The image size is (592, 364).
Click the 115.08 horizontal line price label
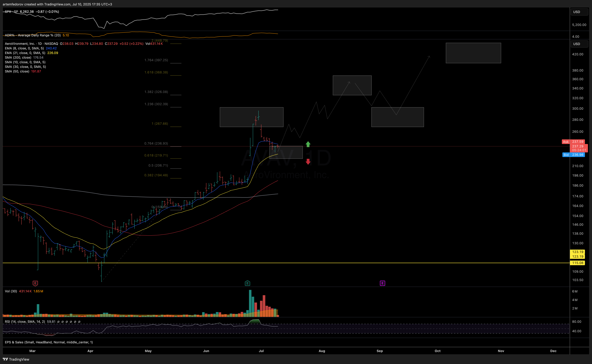pyautogui.click(x=578, y=263)
